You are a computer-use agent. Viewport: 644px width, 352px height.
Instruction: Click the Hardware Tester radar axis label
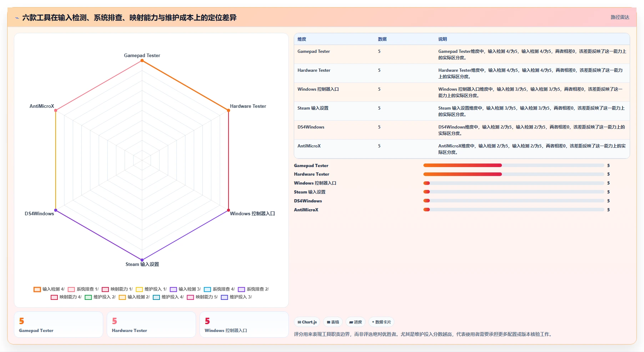coord(248,106)
